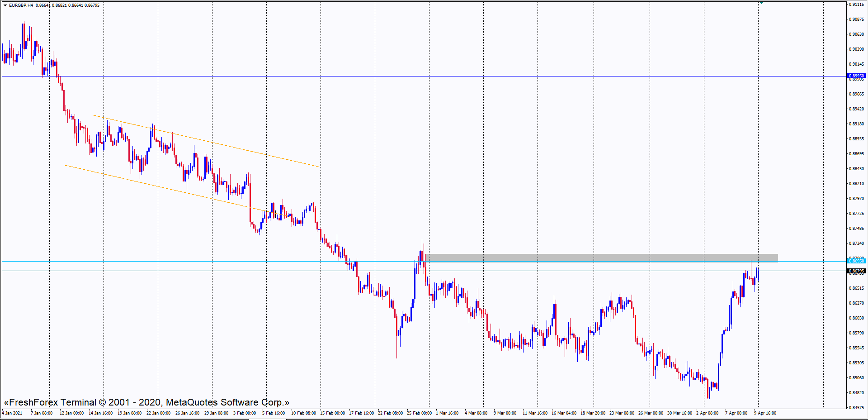The image size is (868, 420).
Task: Click the 0.90875 price axis label
Action: click(x=856, y=19)
